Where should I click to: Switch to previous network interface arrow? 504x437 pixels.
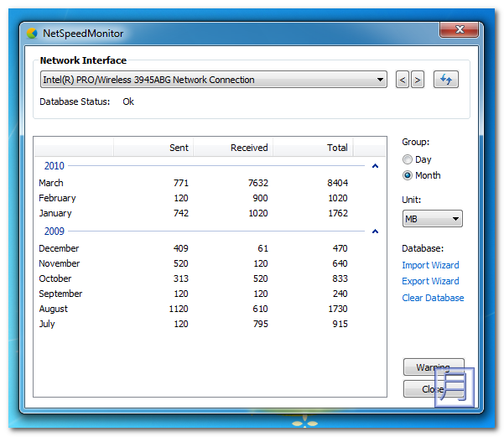tap(403, 80)
